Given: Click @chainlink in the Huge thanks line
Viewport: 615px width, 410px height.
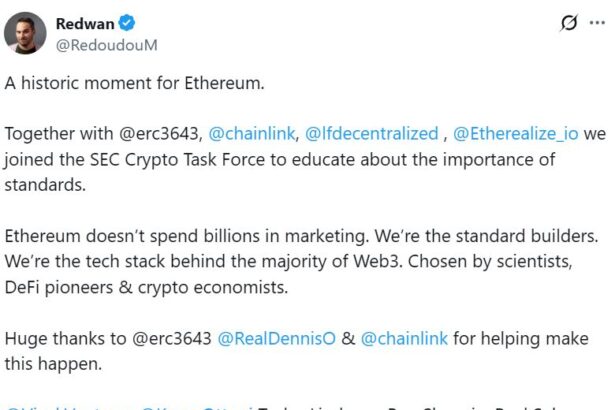Looking at the screenshot, I should [x=402, y=338].
